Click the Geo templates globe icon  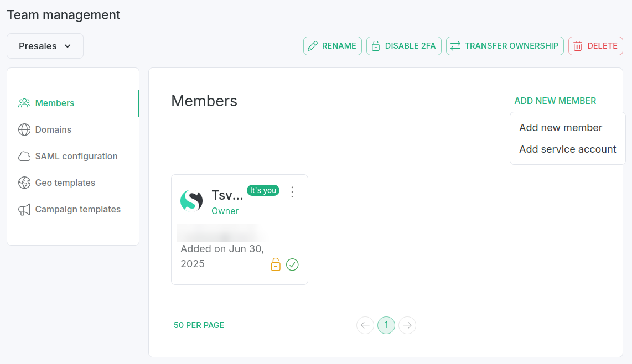[24, 183]
